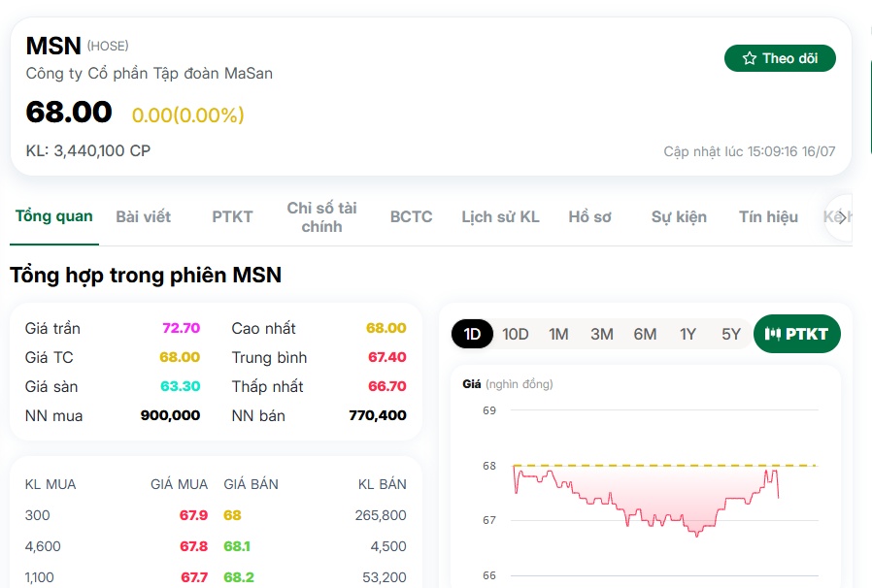Click the ask price 68.2
This screenshot has width=872, height=588.
click(239, 577)
